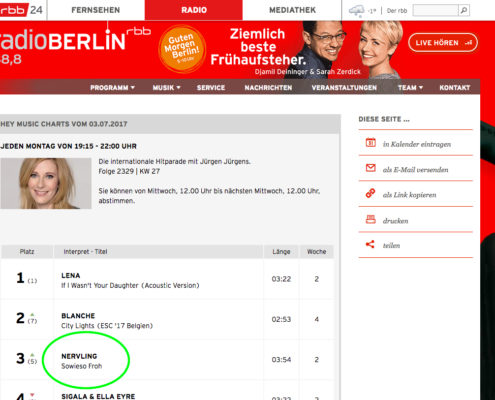Click the teilen link

[391, 246]
